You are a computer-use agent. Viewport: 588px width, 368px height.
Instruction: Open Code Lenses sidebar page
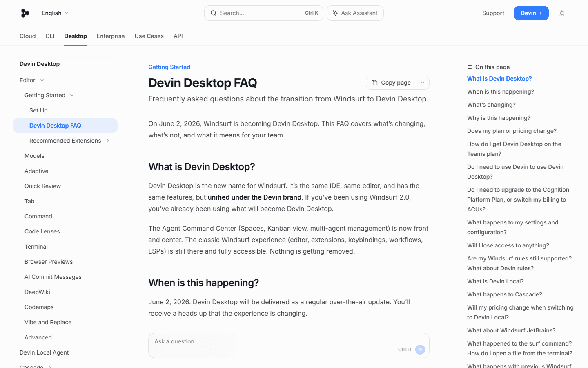coord(42,231)
